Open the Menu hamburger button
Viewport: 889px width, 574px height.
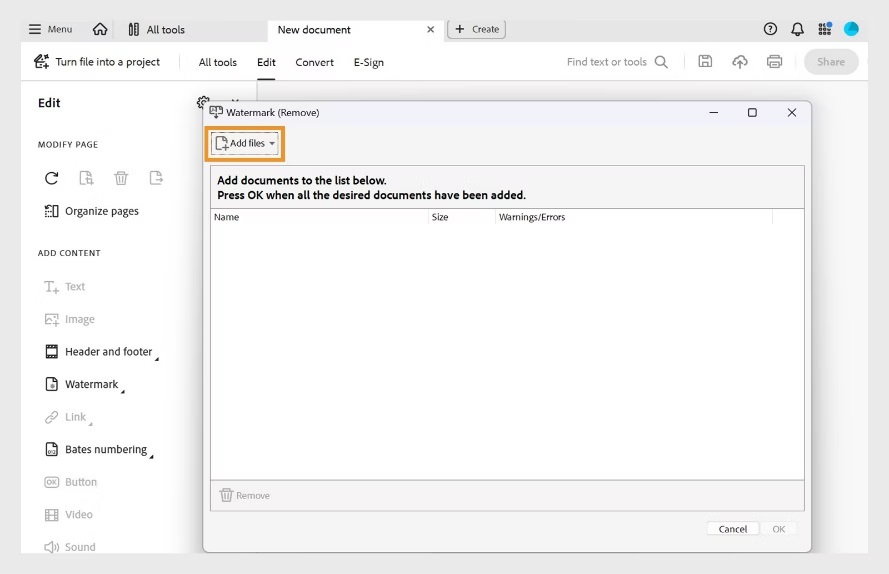point(50,29)
